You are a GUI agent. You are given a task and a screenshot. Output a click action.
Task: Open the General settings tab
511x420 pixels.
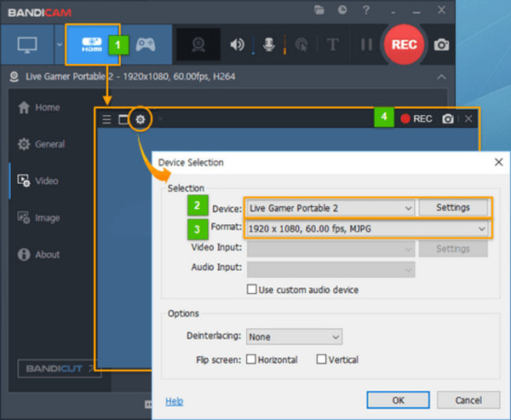(42, 144)
